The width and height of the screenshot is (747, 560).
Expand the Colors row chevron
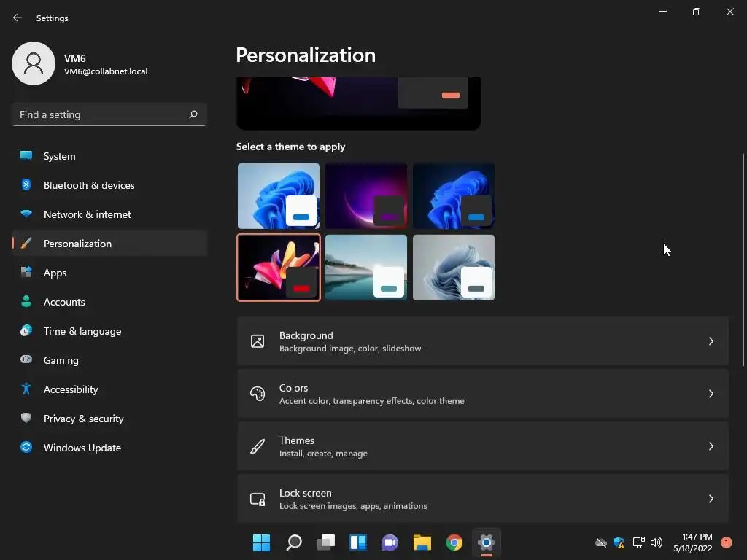tap(711, 394)
